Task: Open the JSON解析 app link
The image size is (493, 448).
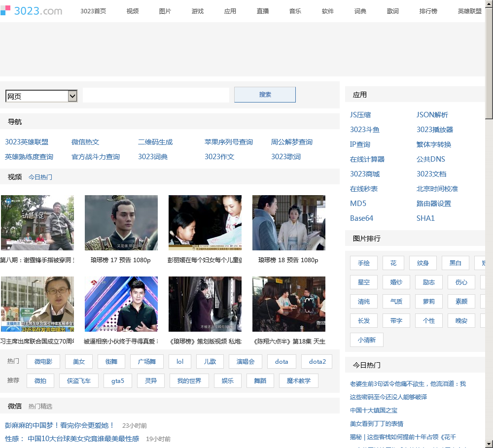Action: click(432, 115)
